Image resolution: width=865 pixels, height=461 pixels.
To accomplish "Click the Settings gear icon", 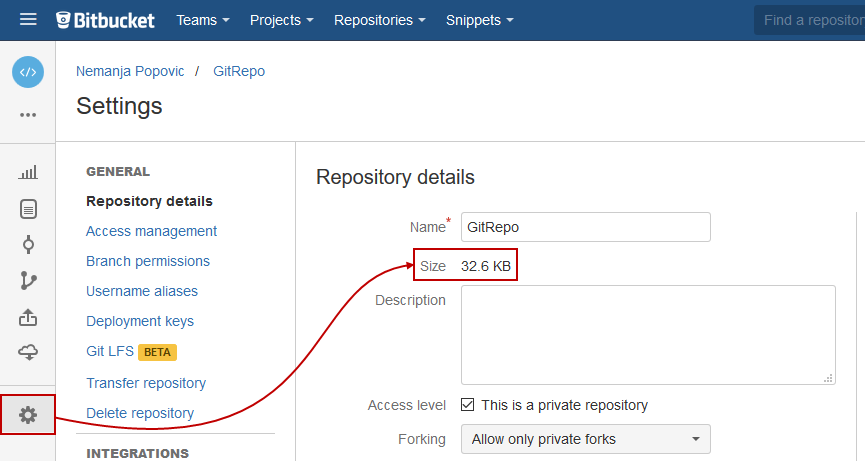I will [x=28, y=414].
